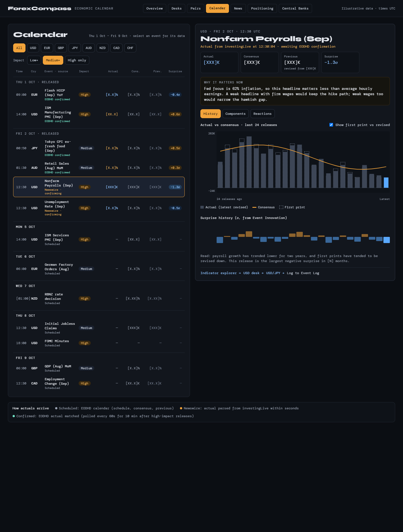This screenshot has width=403, height=532.
Task: Set impact filter to Low+
Action: pos(34,60)
